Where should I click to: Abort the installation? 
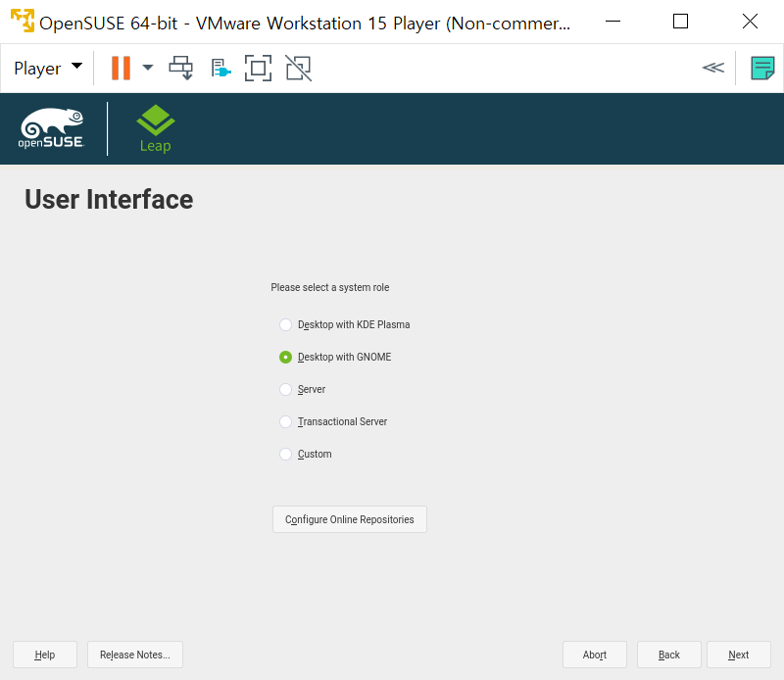click(x=595, y=655)
